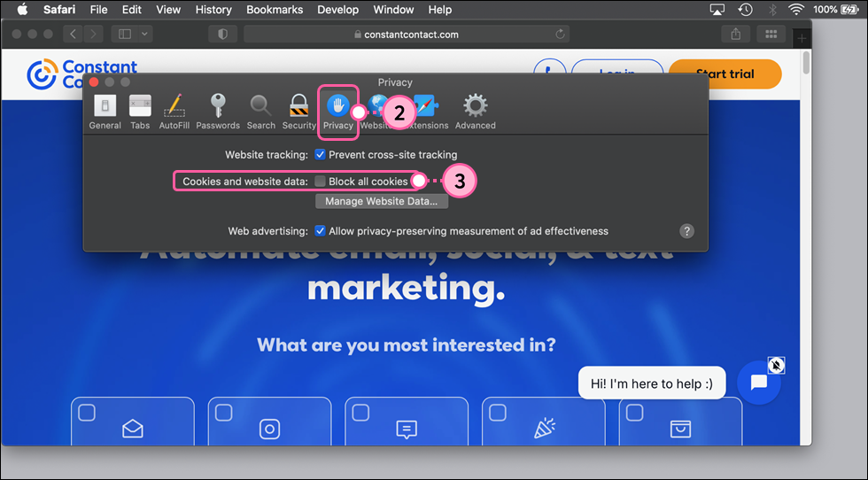Open the Edit menu
Viewport: 868px width, 480px height.
pos(132,10)
